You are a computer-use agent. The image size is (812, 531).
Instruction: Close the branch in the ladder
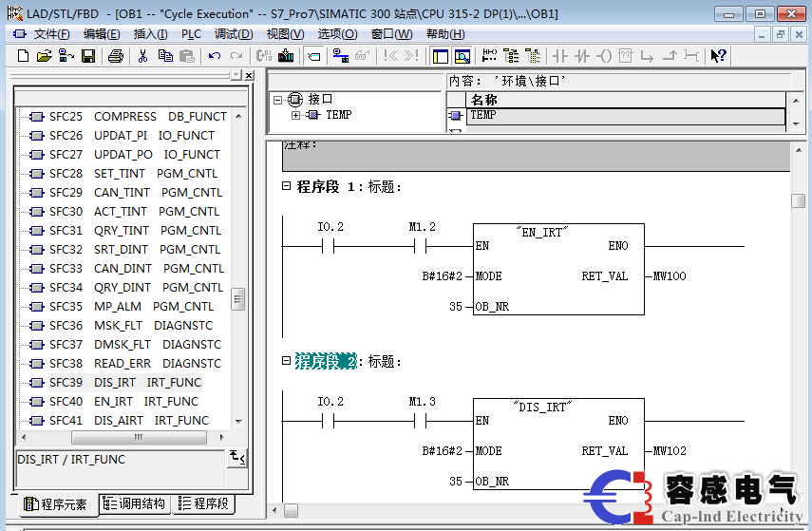(x=670, y=56)
